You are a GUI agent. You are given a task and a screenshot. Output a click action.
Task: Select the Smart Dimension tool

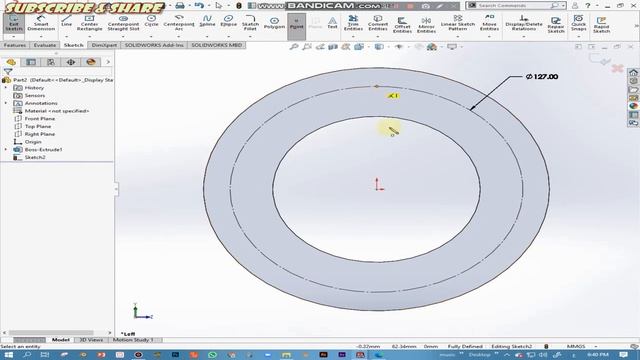pyautogui.click(x=41, y=23)
